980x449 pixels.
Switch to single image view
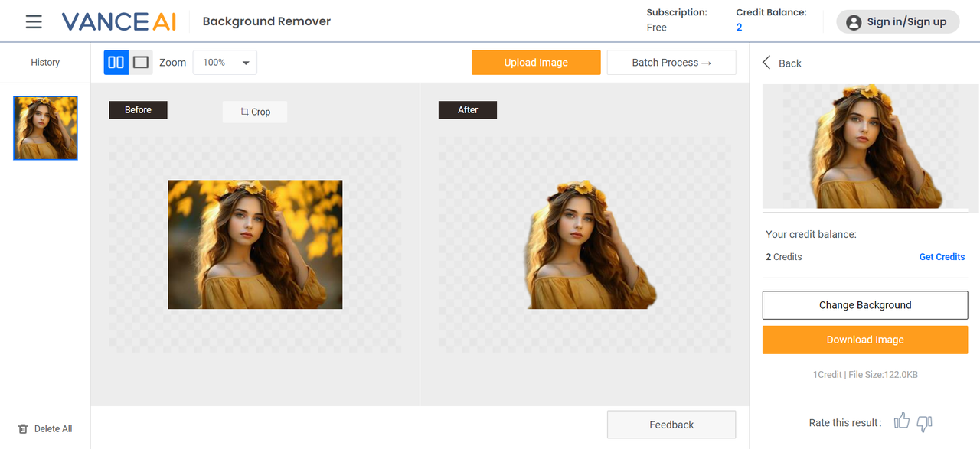141,63
